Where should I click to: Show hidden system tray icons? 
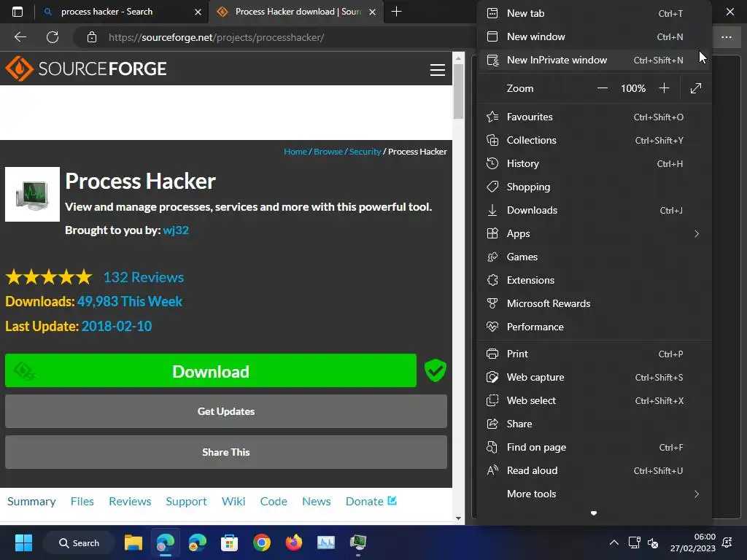[x=614, y=542]
